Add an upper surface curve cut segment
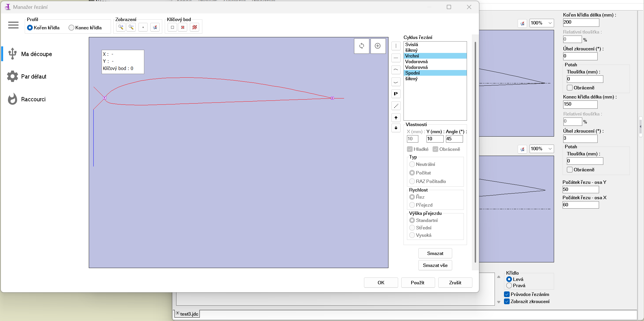This screenshot has width=644, height=321. coord(396,70)
